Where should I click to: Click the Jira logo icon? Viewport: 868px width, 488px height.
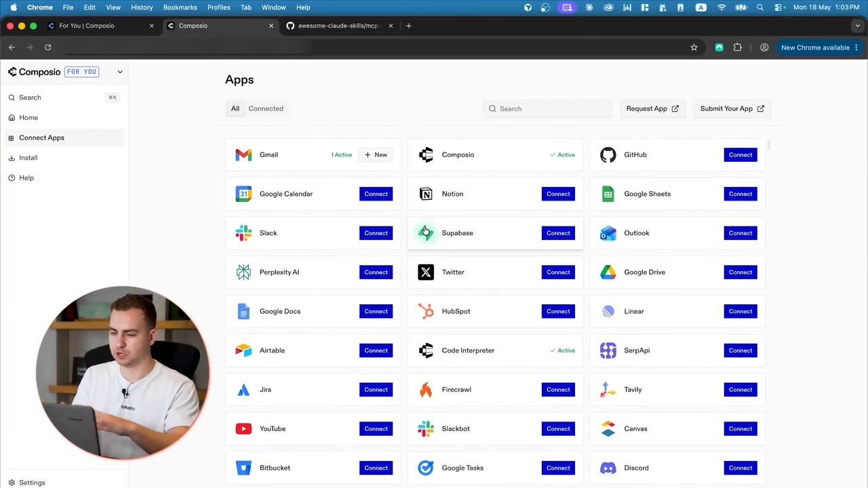(x=243, y=390)
